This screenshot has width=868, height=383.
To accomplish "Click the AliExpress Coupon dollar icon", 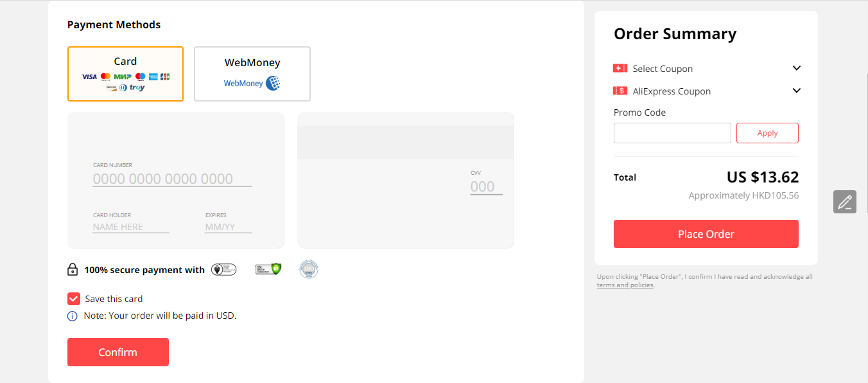I will click(x=620, y=91).
